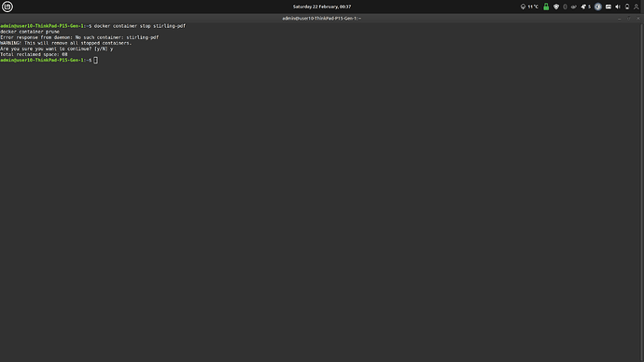Click the 'docker container prune' line
The height and width of the screenshot is (362, 644).
(x=30, y=32)
